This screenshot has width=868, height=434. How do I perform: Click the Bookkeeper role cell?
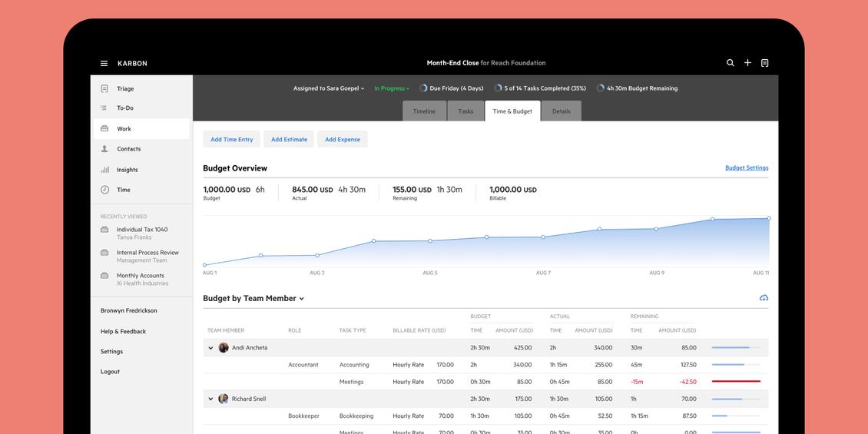[303, 416]
